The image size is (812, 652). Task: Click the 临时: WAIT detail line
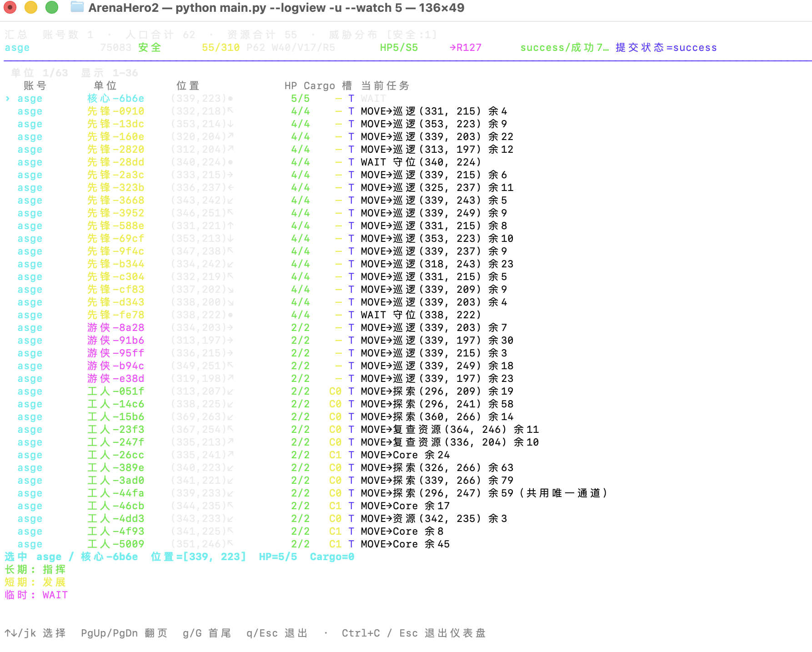(36, 595)
